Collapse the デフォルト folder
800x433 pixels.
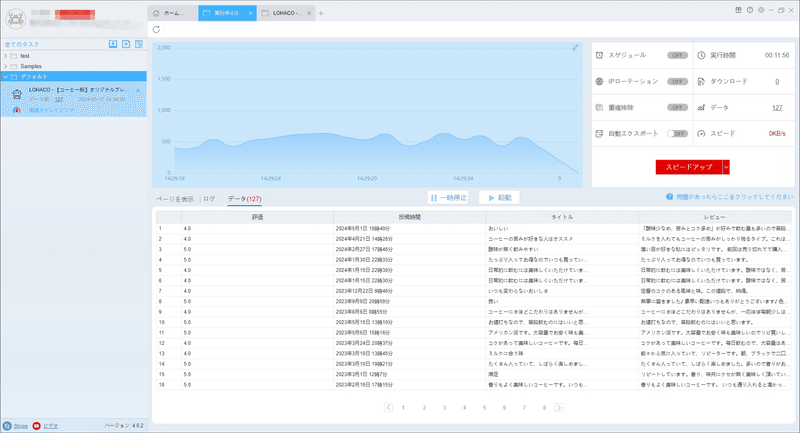(x=6, y=77)
